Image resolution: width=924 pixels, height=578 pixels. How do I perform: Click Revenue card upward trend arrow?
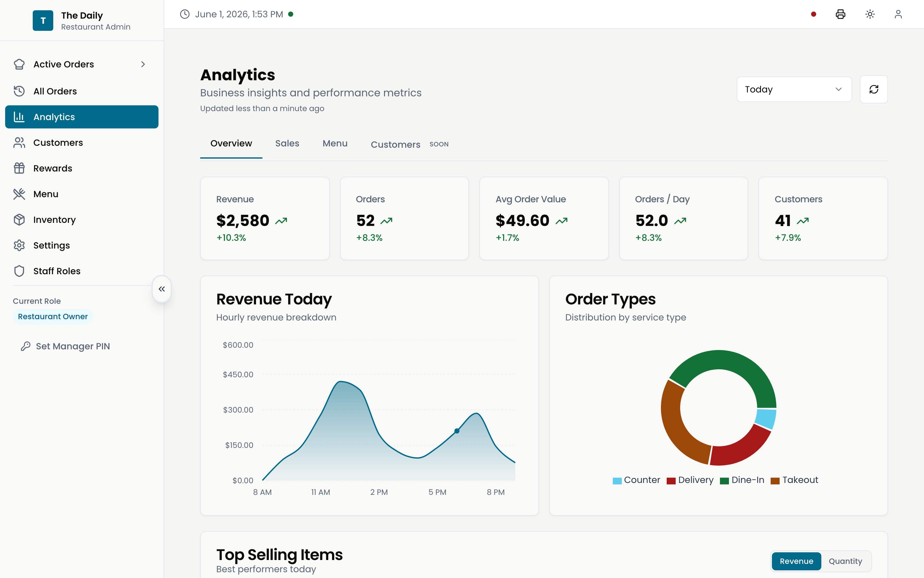281,221
